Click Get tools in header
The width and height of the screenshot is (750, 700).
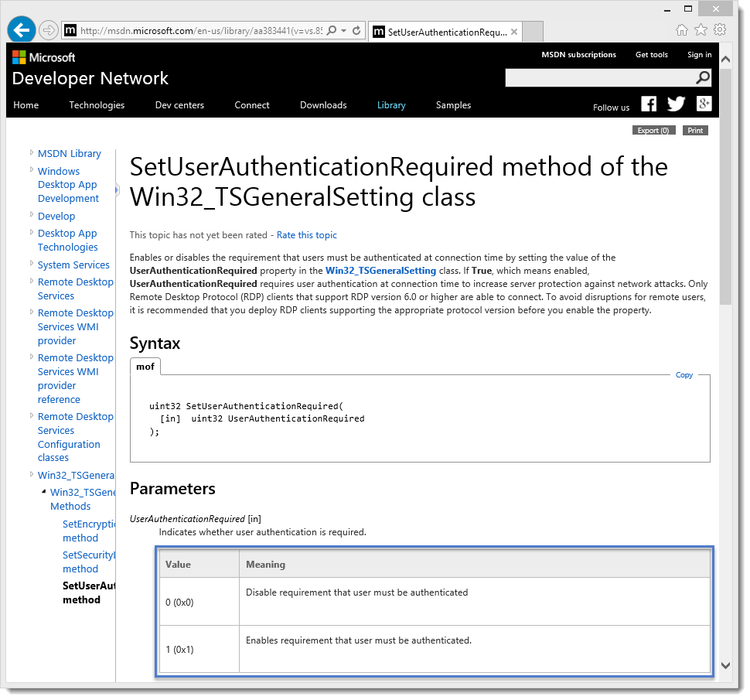[652, 55]
